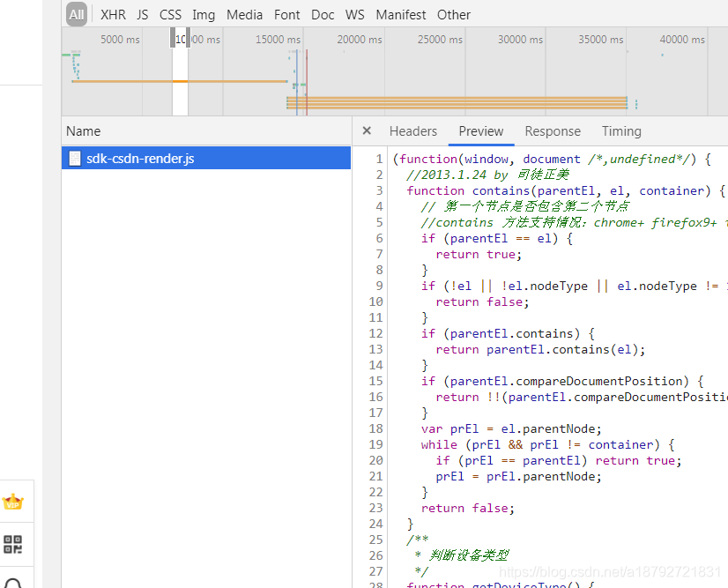Switch to the Response tab
The height and width of the screenshot is (588, 728).
pos(553,131)
